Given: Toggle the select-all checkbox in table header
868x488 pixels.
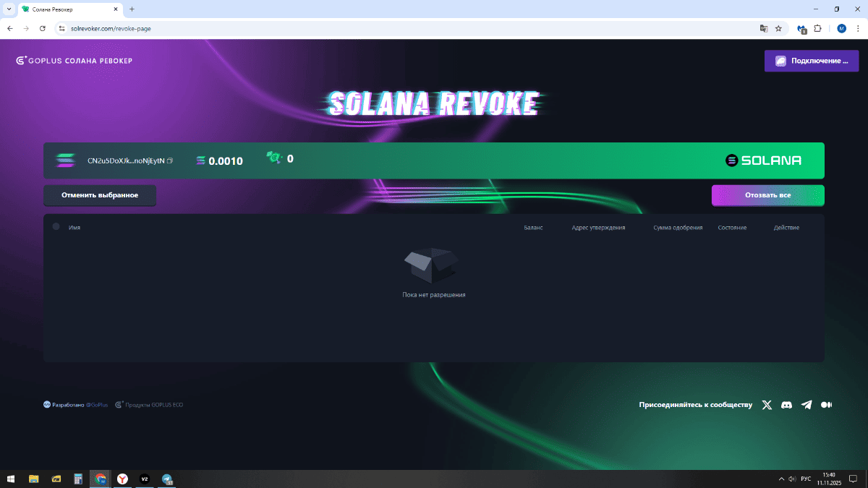Looking at the screenshot, I should point(56,227).
